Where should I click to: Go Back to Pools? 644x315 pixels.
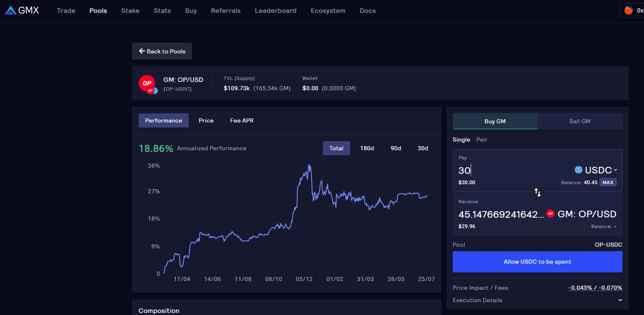pyautogui.click(x=162, y=51)
